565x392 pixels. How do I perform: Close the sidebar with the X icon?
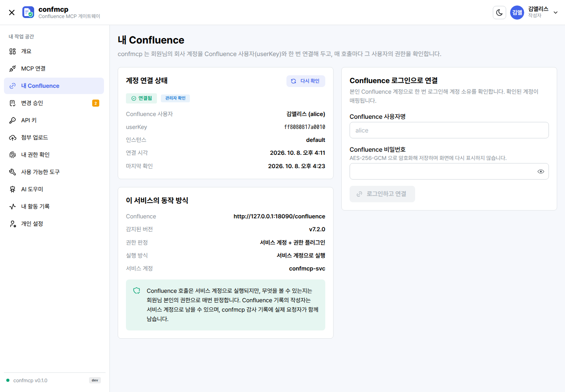[x=12, y=13]
